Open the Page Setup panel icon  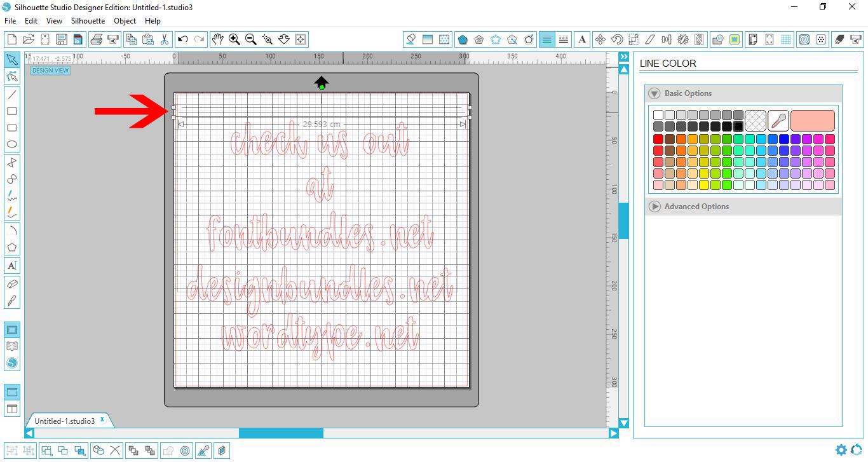click(x=752, y=39)
